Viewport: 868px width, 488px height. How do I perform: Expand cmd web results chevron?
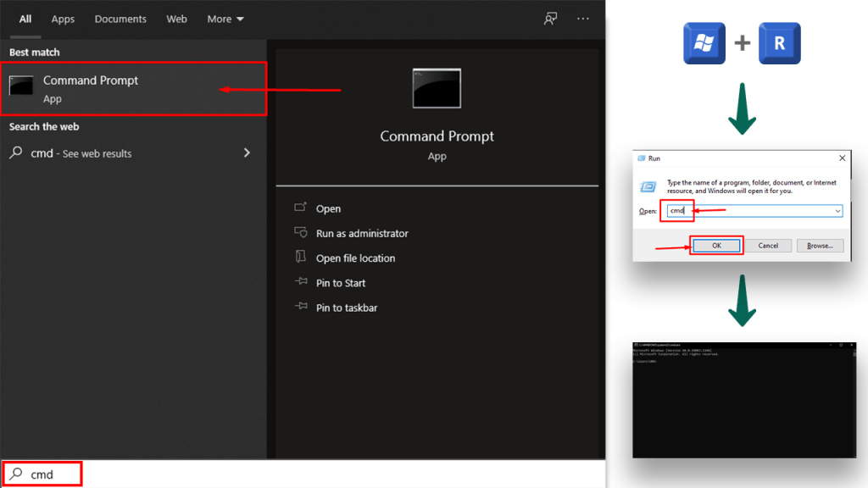247,153
